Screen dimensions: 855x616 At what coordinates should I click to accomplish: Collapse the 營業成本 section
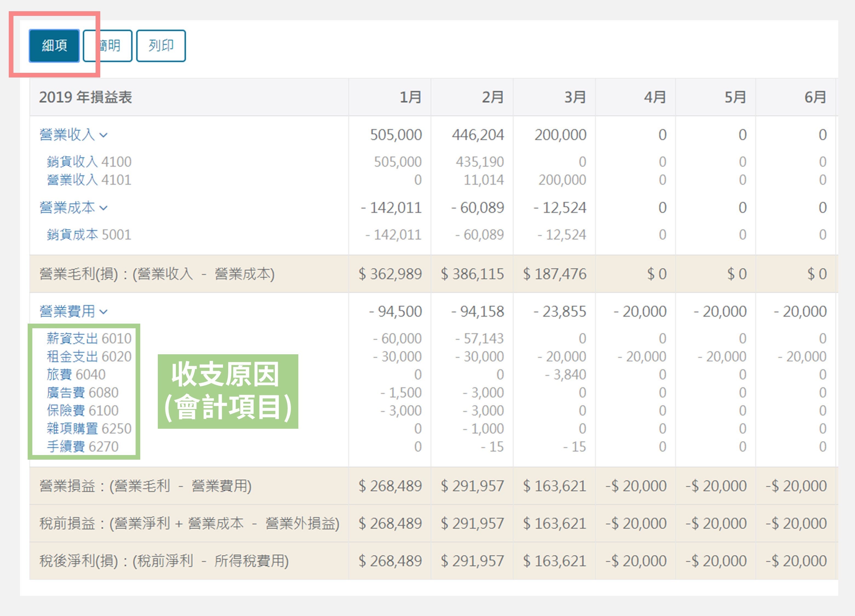click(x=73, y=207)
